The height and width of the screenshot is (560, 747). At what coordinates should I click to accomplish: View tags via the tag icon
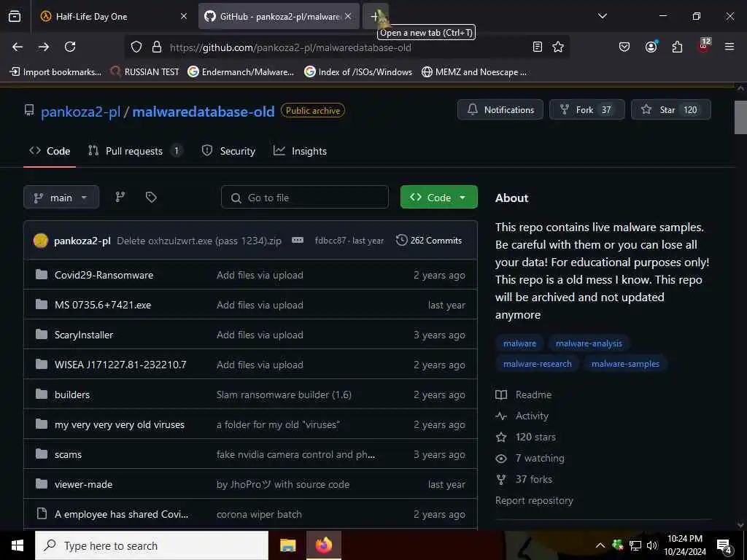coord(151,197)
